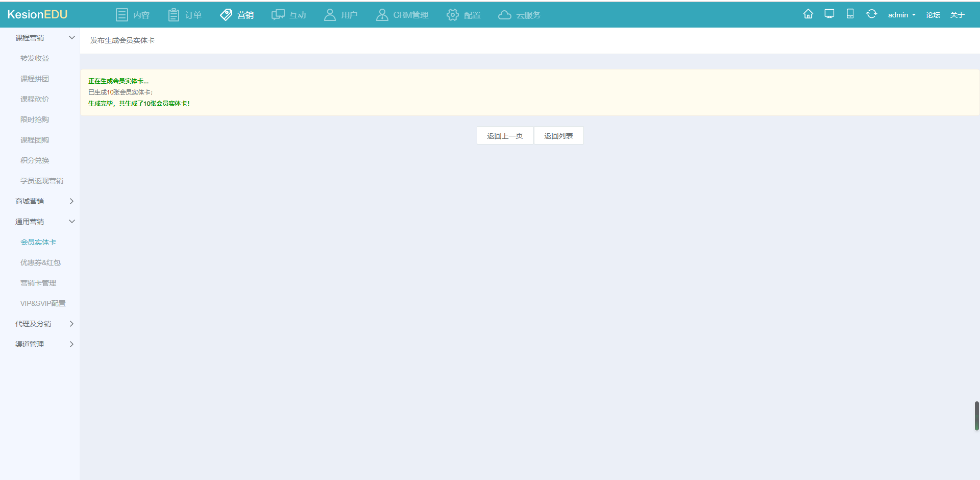The width and height of the screenshot is (980, 480).
Task: Open 优惠券&红包 in the sidebar
Action: (40, 262)
